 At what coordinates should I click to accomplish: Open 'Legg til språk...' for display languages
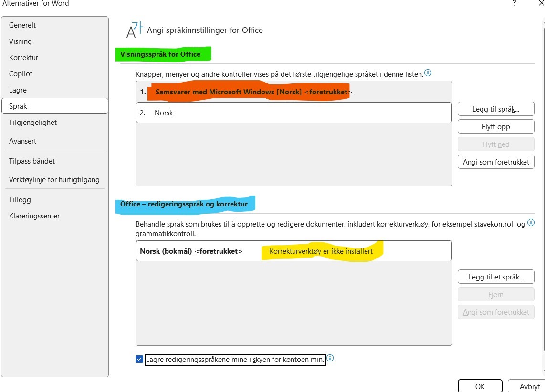[x=496, y=109]
